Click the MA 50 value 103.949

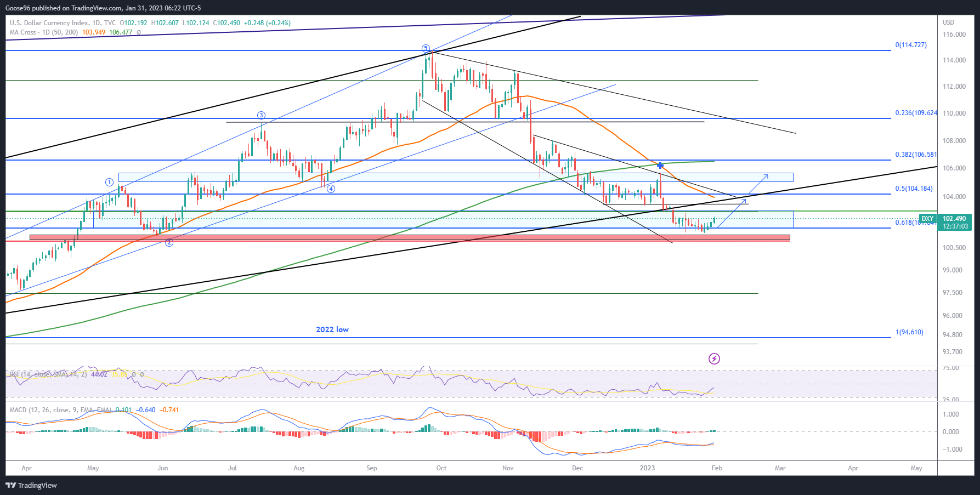[x=93, y=32]
